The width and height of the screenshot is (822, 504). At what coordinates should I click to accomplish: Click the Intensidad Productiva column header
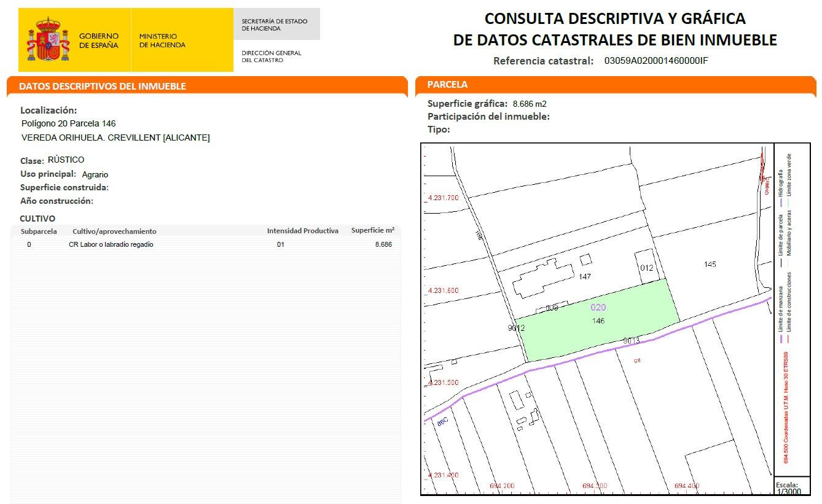coord(302,231)
